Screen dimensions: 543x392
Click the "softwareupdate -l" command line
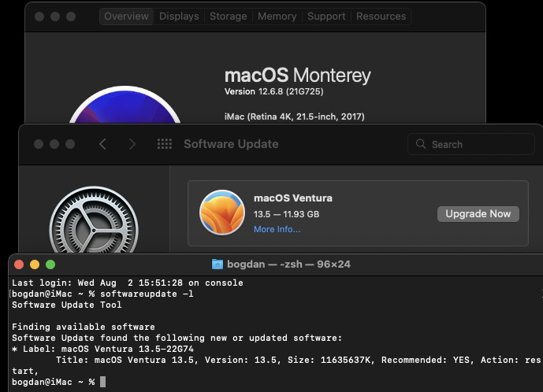(x=147, y=294)
